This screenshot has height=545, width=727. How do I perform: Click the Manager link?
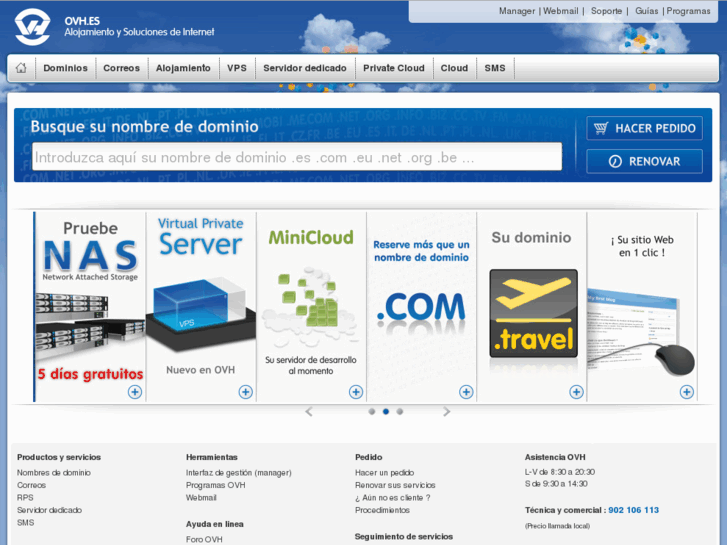point(517,11)
